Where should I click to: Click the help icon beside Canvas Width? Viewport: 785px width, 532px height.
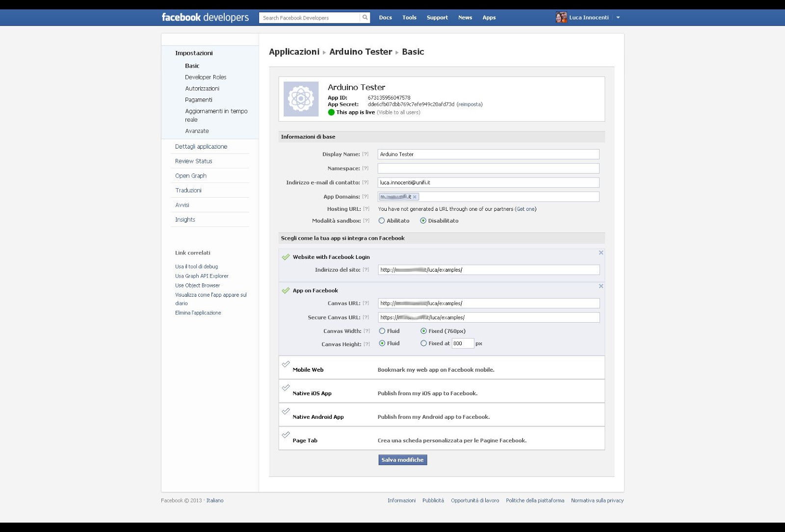pos(367,331)
